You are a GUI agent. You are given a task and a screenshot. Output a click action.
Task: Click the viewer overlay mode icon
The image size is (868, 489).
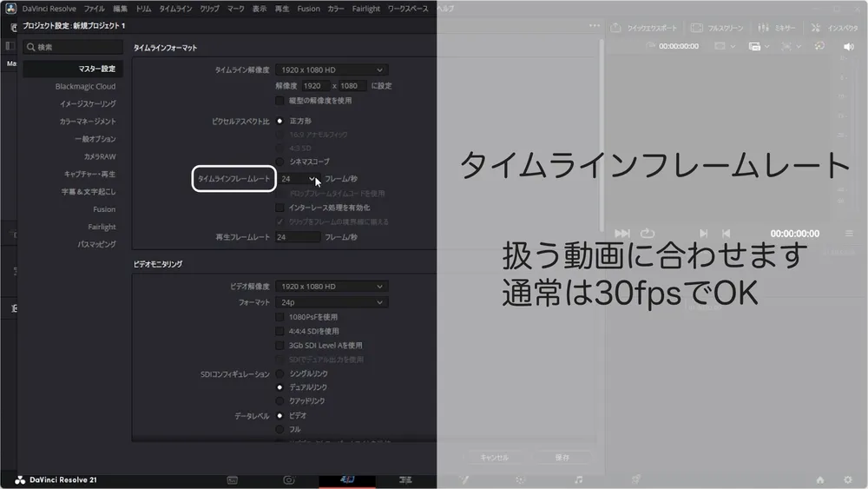click(754, 47)
